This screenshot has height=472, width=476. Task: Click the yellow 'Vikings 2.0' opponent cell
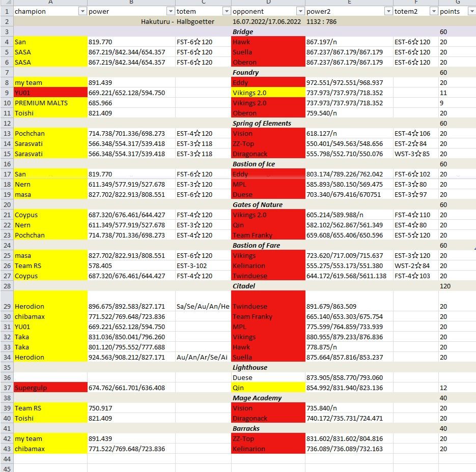tap(268, 93)
